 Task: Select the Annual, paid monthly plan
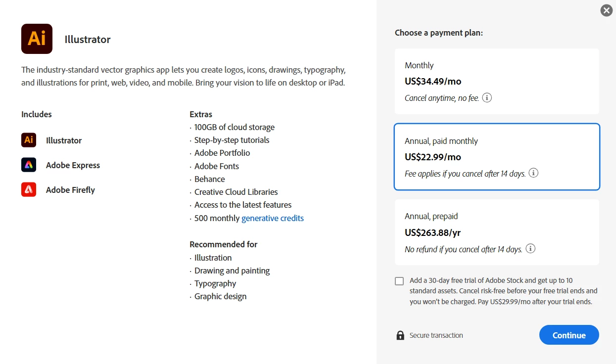497,157
